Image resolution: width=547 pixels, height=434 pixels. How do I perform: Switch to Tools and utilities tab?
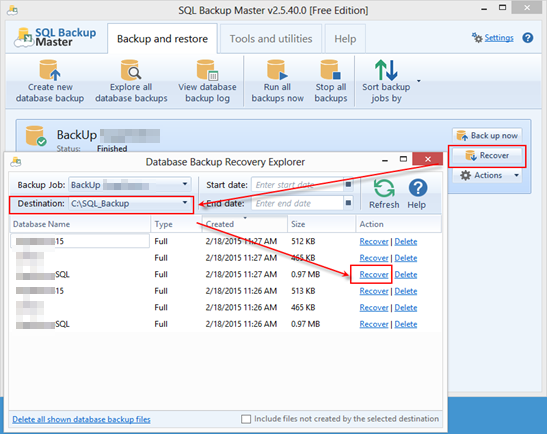tap(271, 39)
